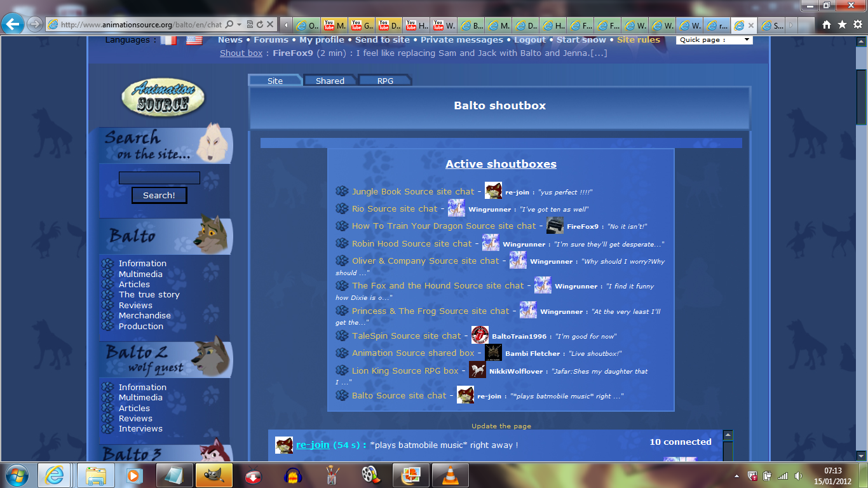
Task: Click the chat box scroll-up arrow
Action: coord(728,435)
